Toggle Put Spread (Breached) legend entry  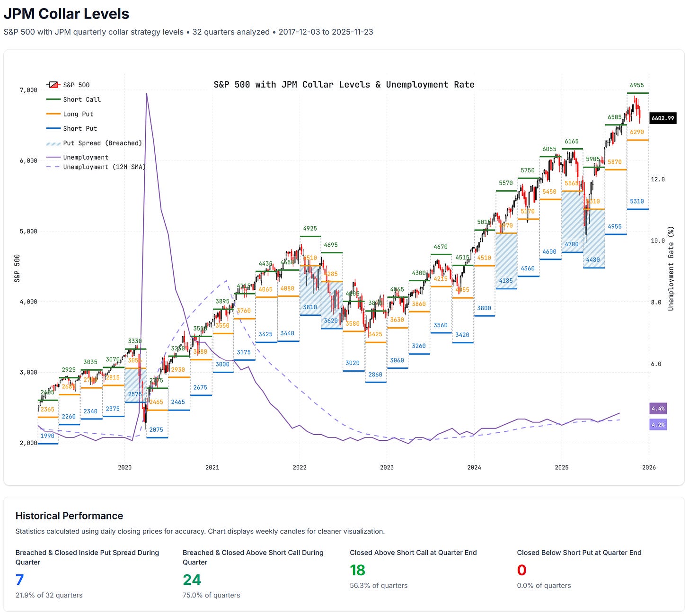94,143
